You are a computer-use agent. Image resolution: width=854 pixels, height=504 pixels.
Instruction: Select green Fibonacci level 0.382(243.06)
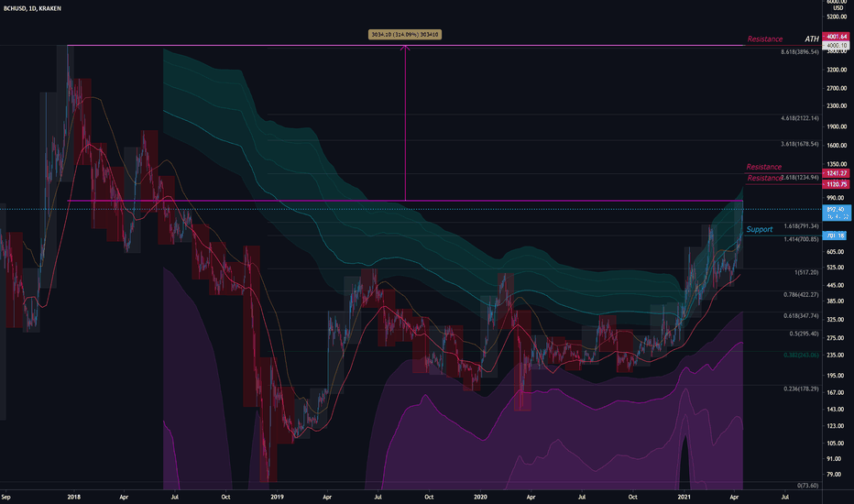(801, 355)
